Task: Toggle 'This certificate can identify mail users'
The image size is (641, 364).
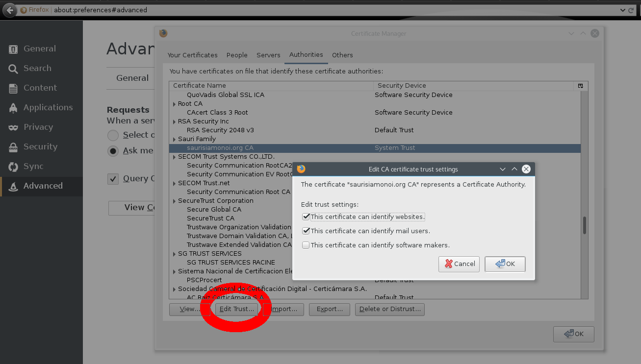Action: (x=306, y=231)
